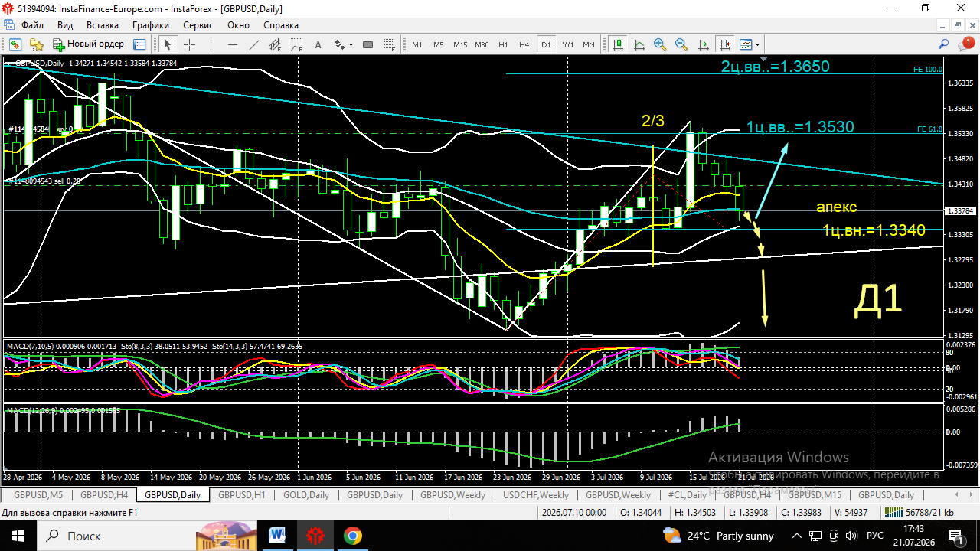Open the Windows Start menu
The height and width of the screenshot is (551, 980).
pos(18,536)
